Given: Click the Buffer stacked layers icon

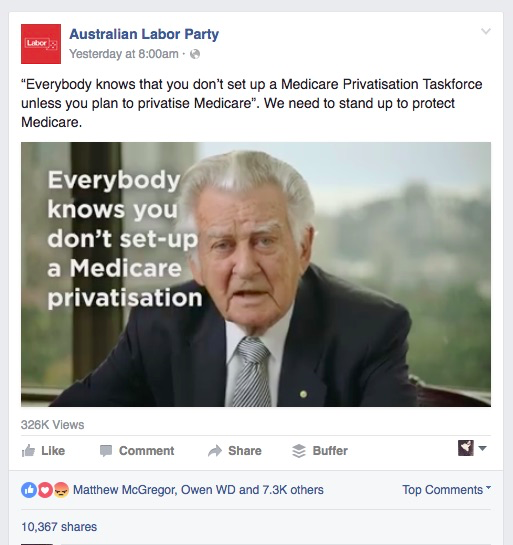Looking at the screenshot, I should (x=299, y=451).
